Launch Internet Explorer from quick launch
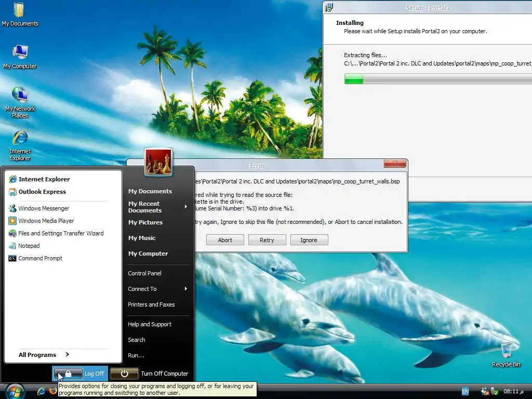 coord(42,391)
